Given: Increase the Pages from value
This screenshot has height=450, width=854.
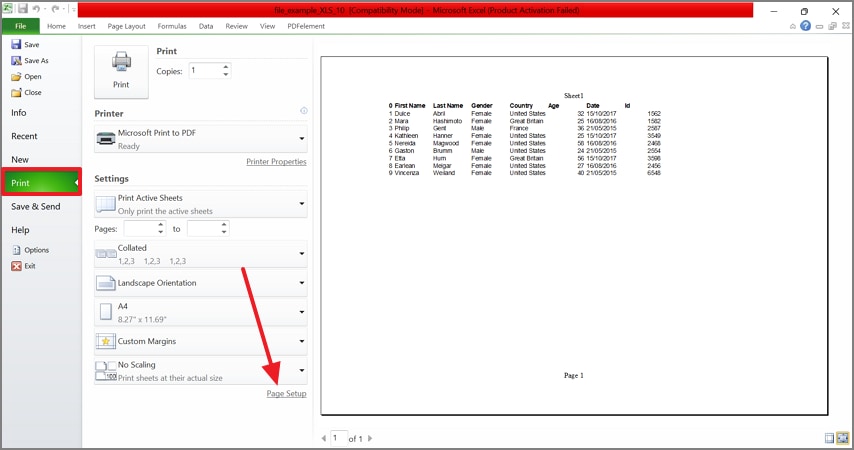Looking at the screenshot, I should point(161,225).
